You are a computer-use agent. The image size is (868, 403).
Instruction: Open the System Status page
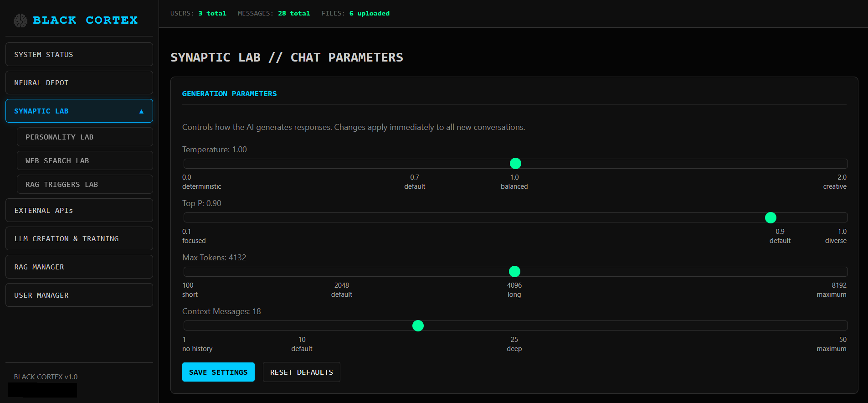pyautogui.click(x=79, y=55)
